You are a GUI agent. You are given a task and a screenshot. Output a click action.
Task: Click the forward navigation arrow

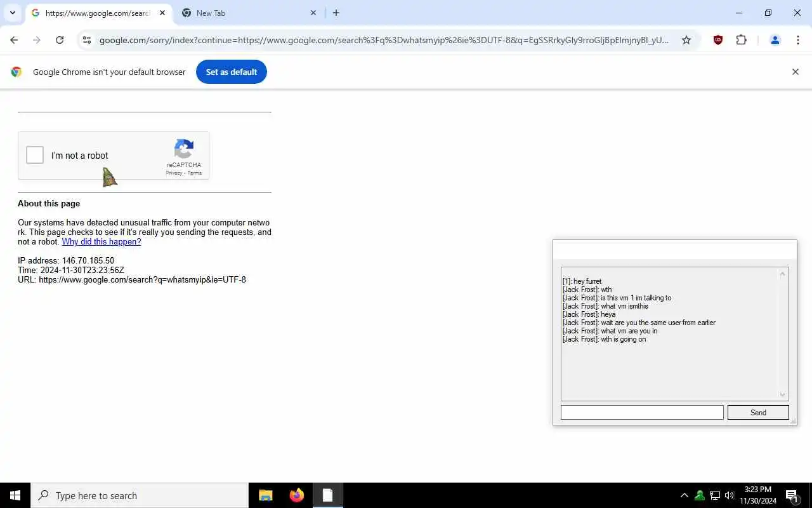click(x=37, y=40)
